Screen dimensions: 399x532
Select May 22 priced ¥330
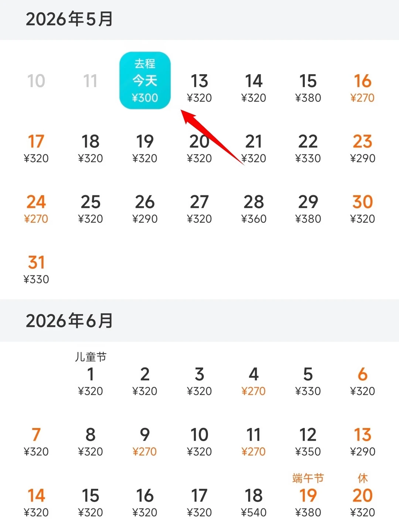(308, 149)
